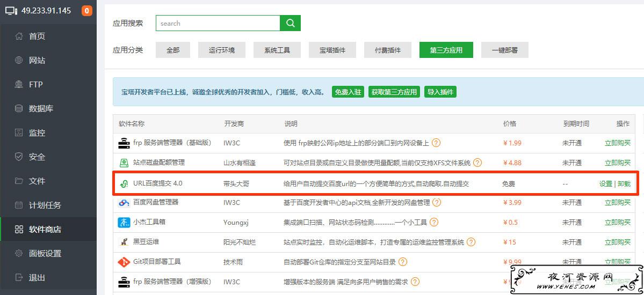Viewport: 644px width, 295px height.
Task: Click the 免费入驻 button
Action: 348,92
